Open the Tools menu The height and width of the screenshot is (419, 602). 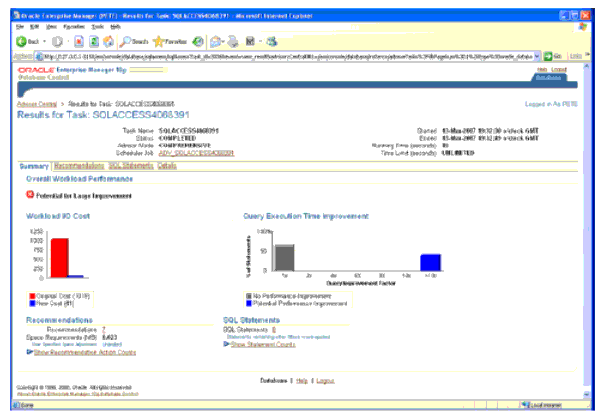tap(98, 26)
